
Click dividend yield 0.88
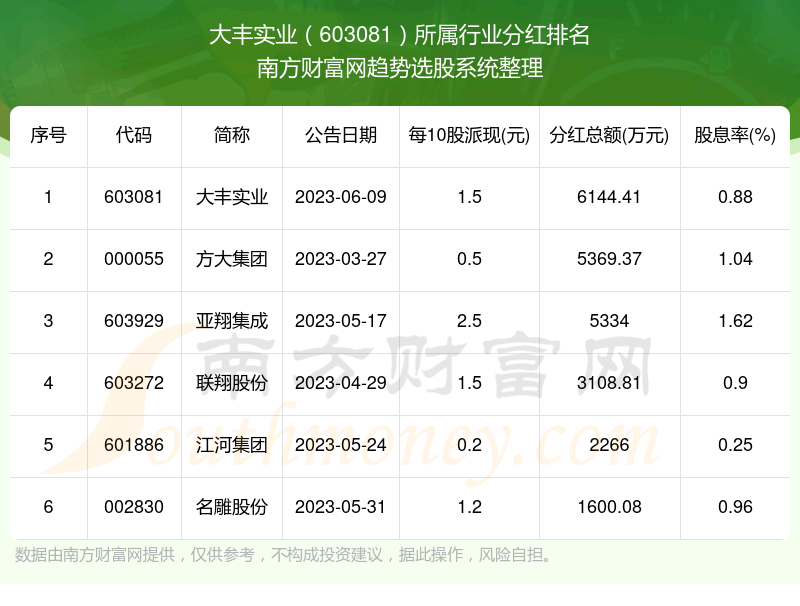tap(735, 197)
